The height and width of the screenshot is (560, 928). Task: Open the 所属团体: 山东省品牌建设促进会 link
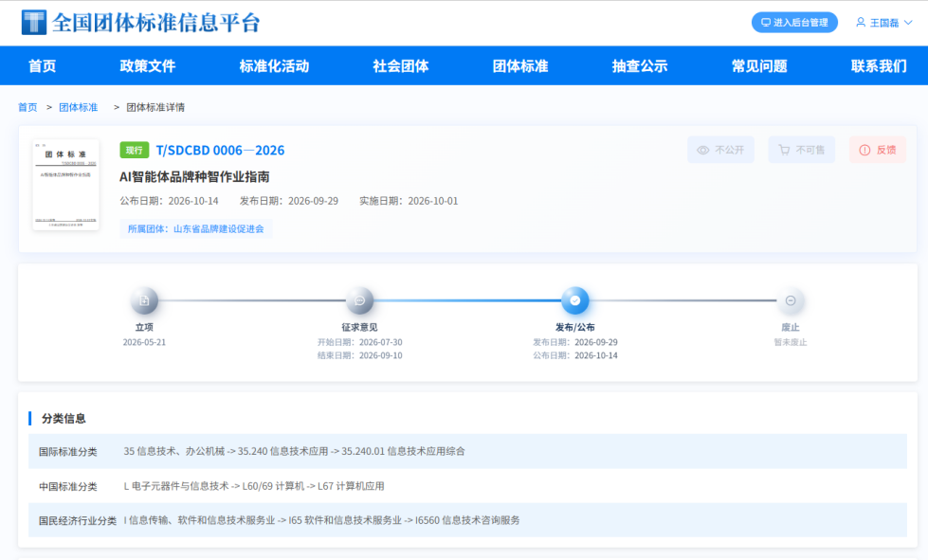pos(196,229)
